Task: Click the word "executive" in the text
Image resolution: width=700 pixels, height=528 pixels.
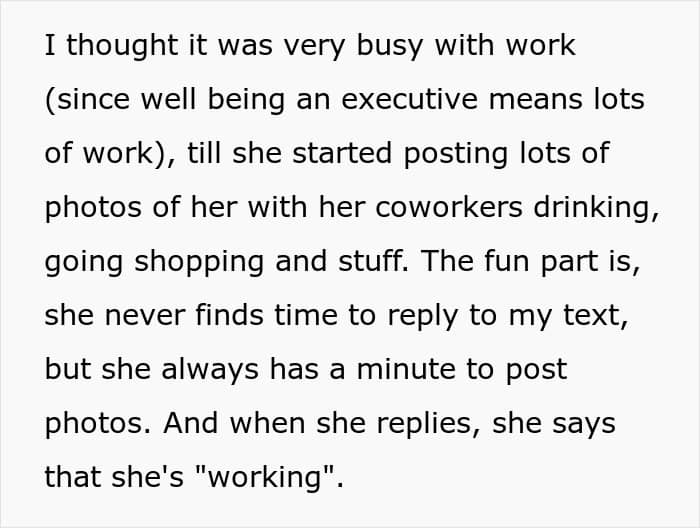Action: [409, 99]
